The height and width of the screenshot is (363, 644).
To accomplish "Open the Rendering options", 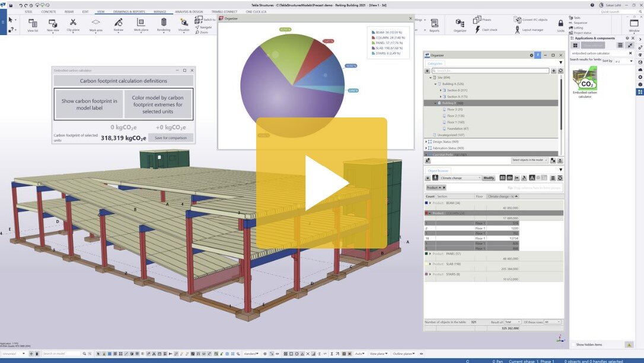I will tap(164, 25).
